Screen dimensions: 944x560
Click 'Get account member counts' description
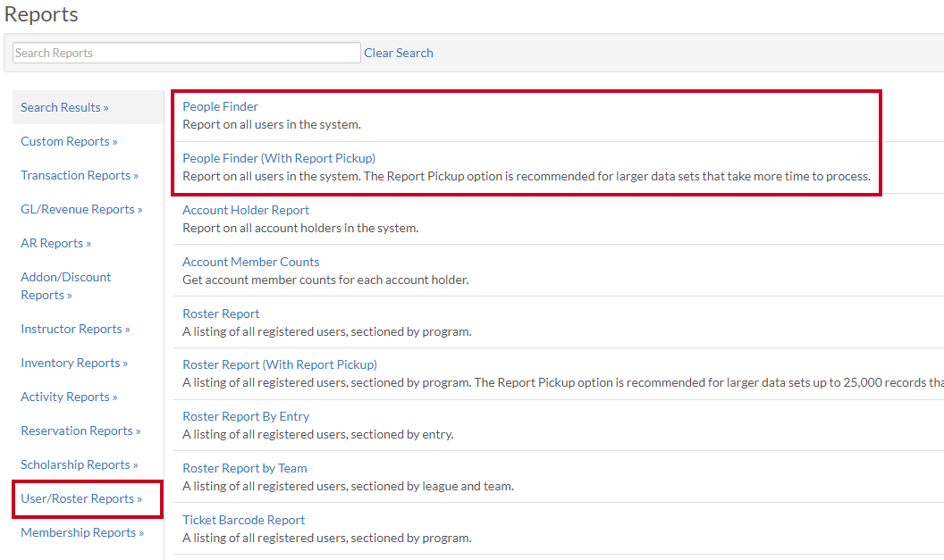[325, 280]
